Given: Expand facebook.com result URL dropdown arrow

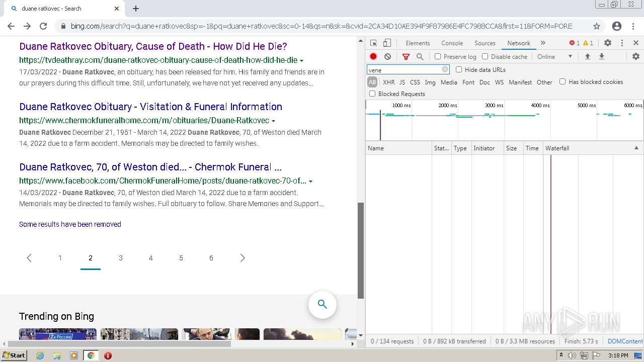Looking at the screenshot, I should [310, 182].
